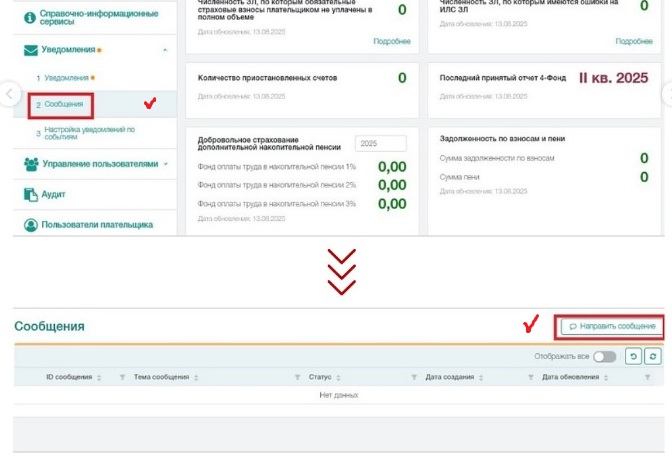Screen dimensions: 672x461
Task: Click the first Подробнее link at top
Action: pos(391,41)
